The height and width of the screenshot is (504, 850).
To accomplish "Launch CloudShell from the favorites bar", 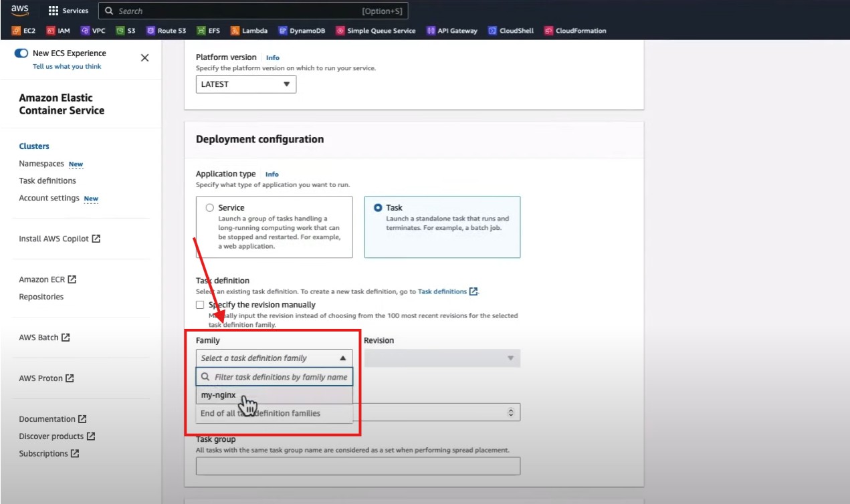I will [492, 31].
